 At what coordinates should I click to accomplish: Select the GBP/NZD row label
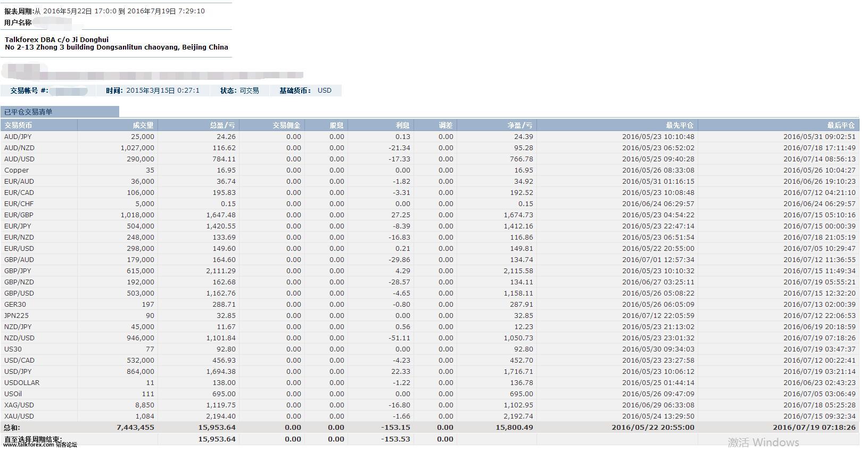(19, 282)
